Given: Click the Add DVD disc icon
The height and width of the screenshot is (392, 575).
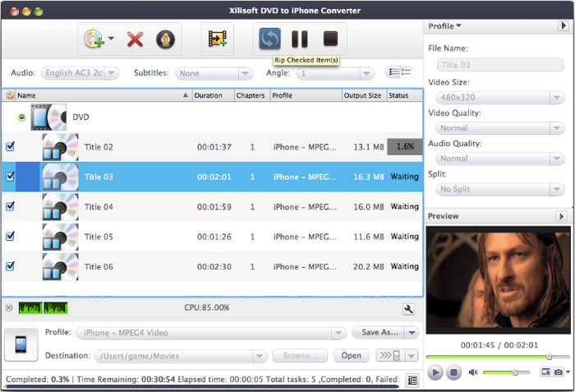Looking at the screenshot, I should pos(94,39).
